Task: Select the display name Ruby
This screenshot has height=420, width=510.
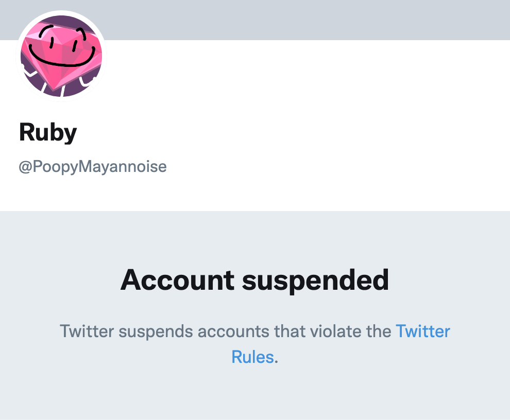Action: point(48,132)
